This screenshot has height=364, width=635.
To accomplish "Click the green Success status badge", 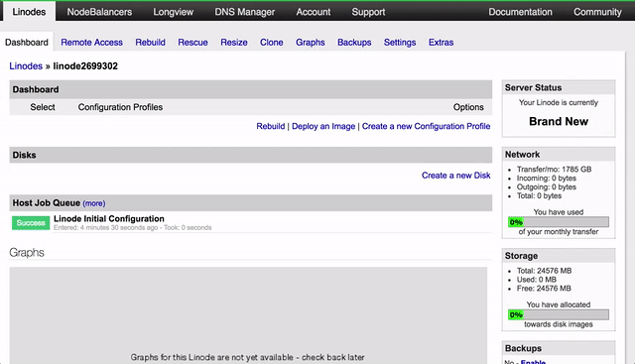I will click(31, 223).
